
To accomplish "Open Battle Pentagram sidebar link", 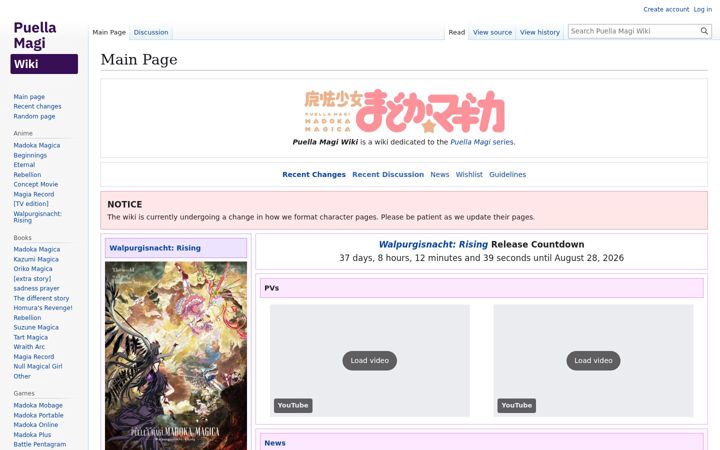I will (39, 444).
